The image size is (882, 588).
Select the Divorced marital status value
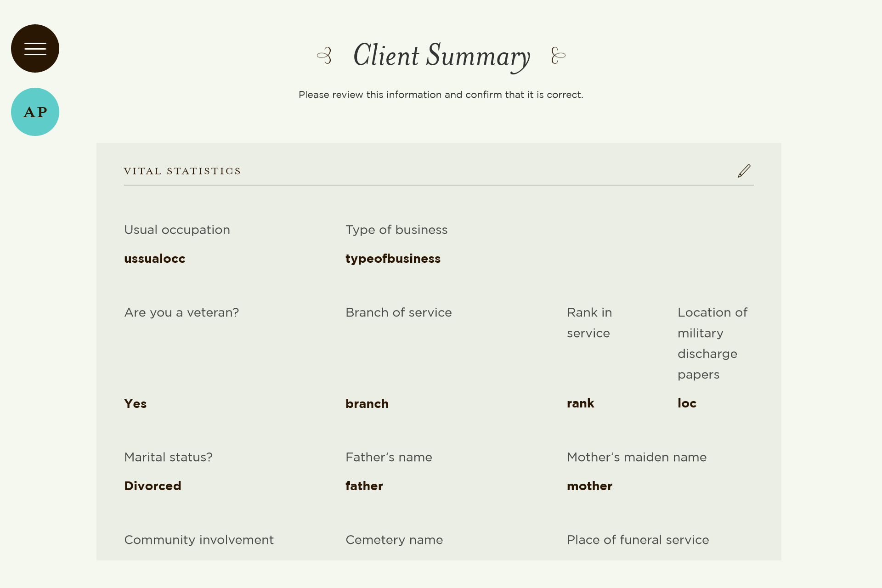pyautogui.click(x=153, y=486)
